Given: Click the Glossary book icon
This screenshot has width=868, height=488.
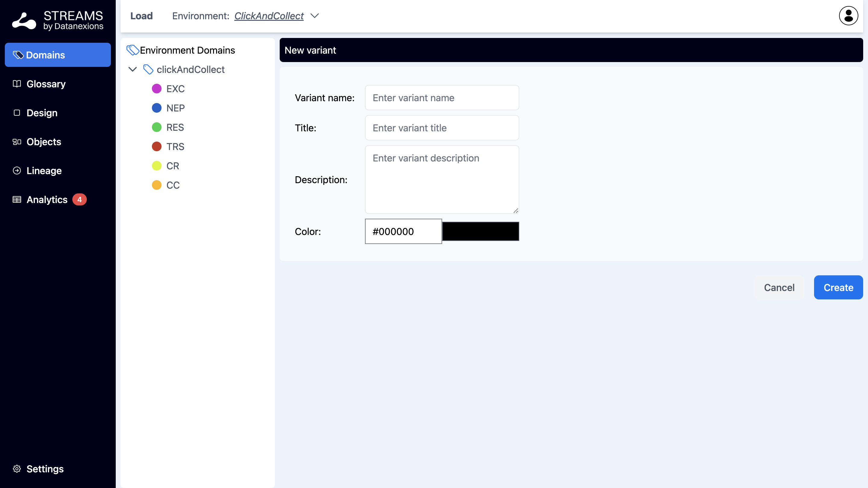Looking at the screenshot, I should pyautogui.click(x=17, y=84).
